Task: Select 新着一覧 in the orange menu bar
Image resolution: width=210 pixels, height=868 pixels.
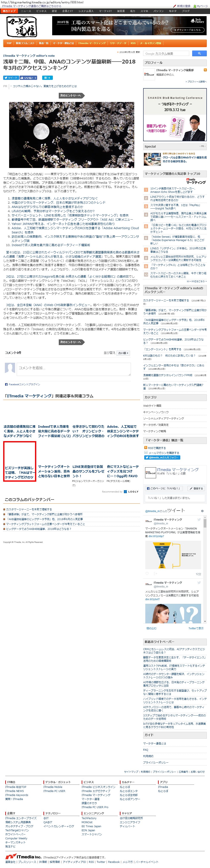Action: point(44,43)
